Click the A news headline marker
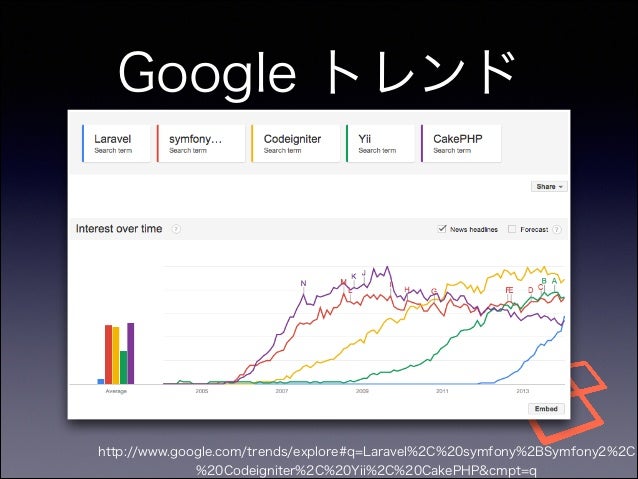Viewport: 638px width, 479px height. 554,281
